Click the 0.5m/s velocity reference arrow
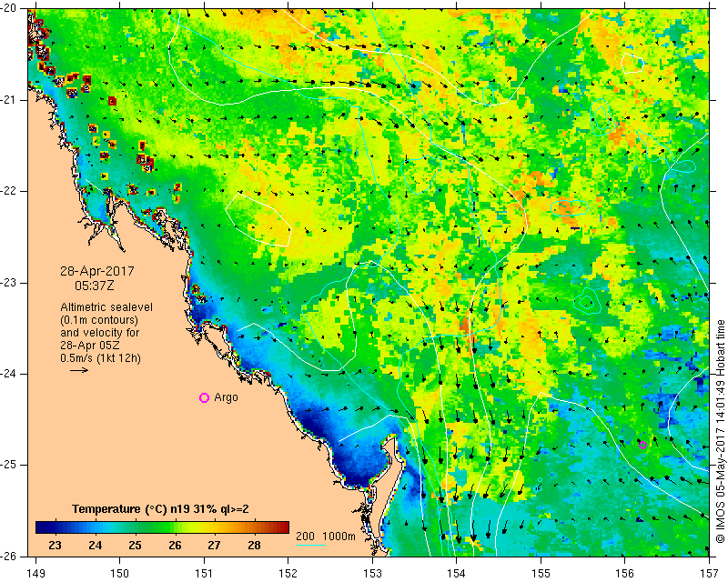This screenshot has height=582, width=728. pyautogui.click(x=79, y=370)
